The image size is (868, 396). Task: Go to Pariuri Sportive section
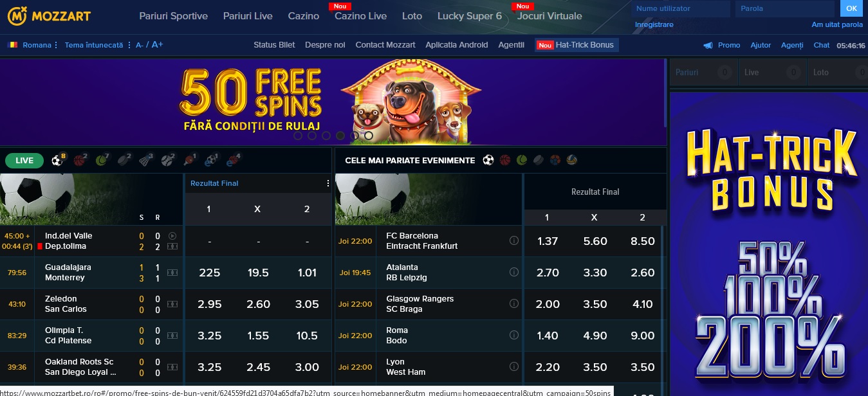point(173,16)
